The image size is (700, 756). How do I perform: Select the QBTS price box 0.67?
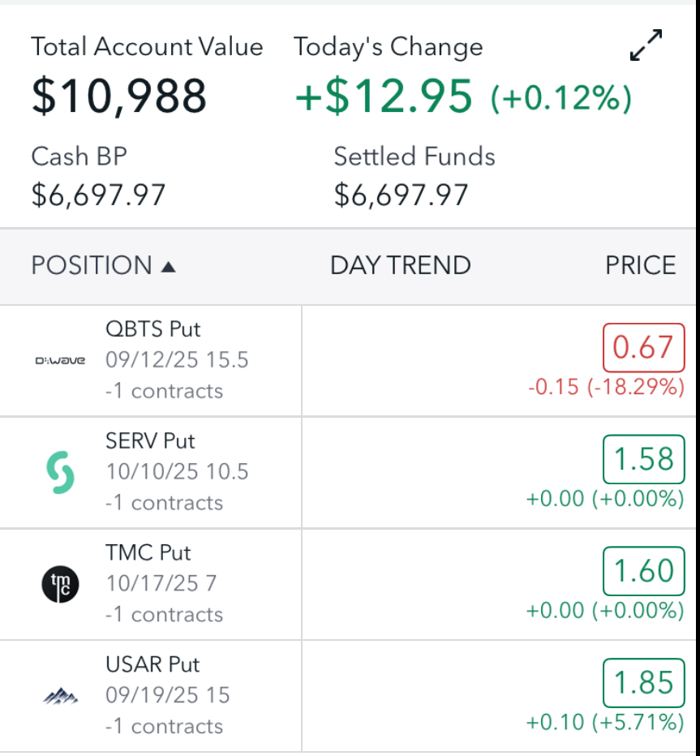643,347
